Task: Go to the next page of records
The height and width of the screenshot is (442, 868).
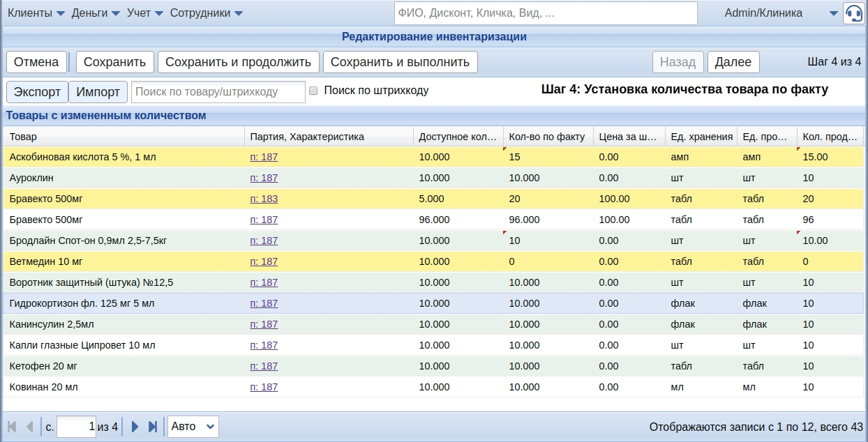Action: (x=135, y=427)
